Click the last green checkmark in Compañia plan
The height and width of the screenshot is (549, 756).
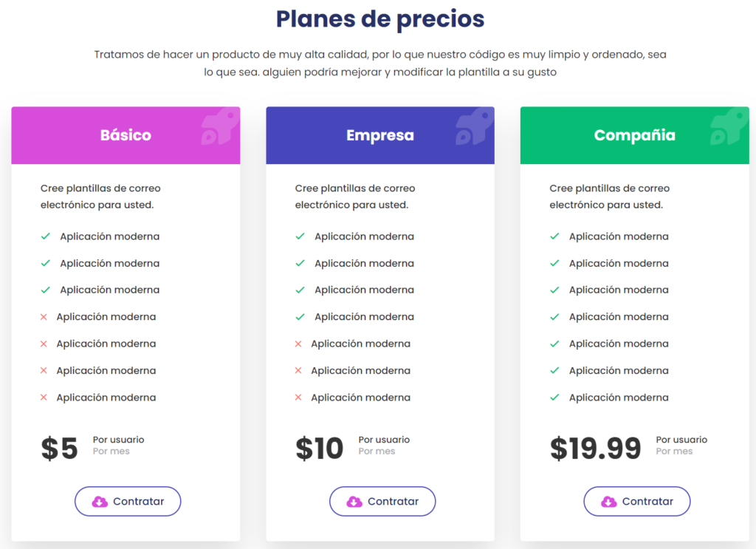[x=555, y=398]
